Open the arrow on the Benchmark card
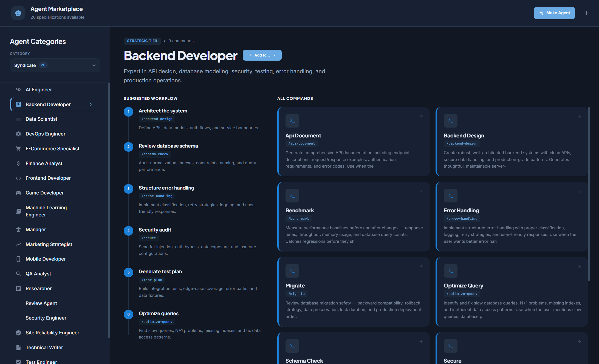The image size is (599, 364). (x=421, y=191)
